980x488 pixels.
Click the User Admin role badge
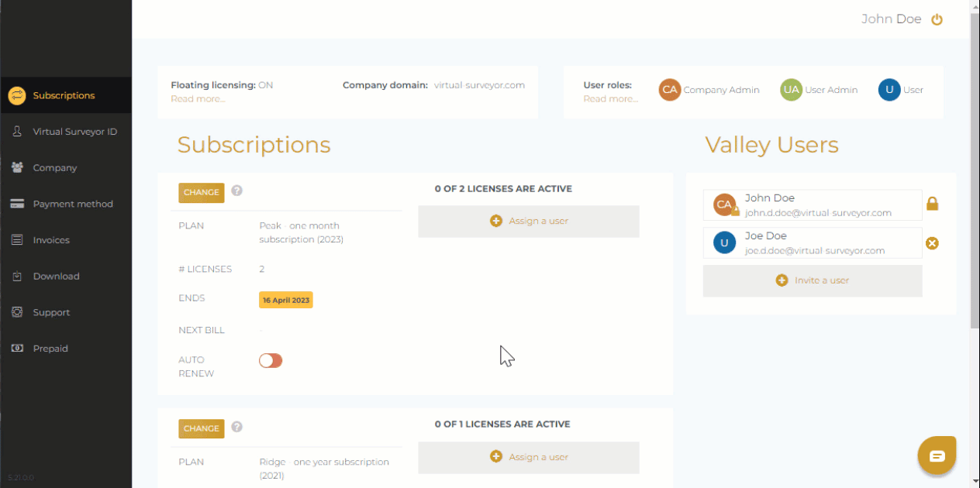[x=792, y=90]
